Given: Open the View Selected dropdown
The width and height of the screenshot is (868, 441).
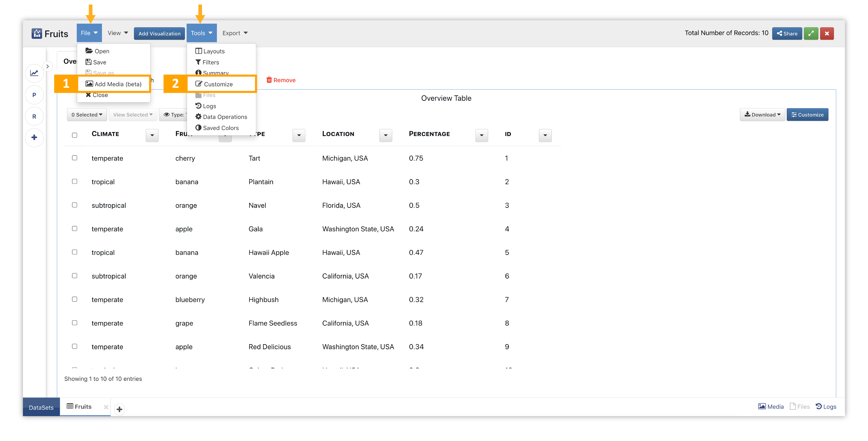Looking at the screenshot, I should tap(133, 115).
